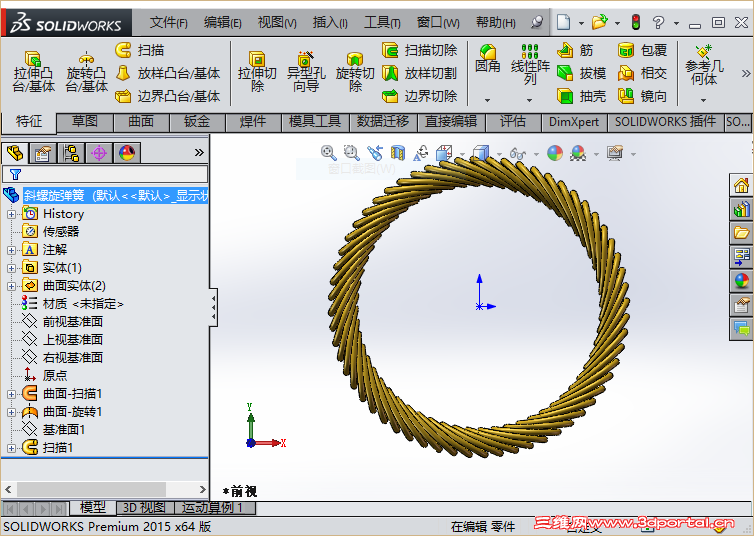
Task: Open the 插入(I) menu
Action: click(x=330, y=22)
